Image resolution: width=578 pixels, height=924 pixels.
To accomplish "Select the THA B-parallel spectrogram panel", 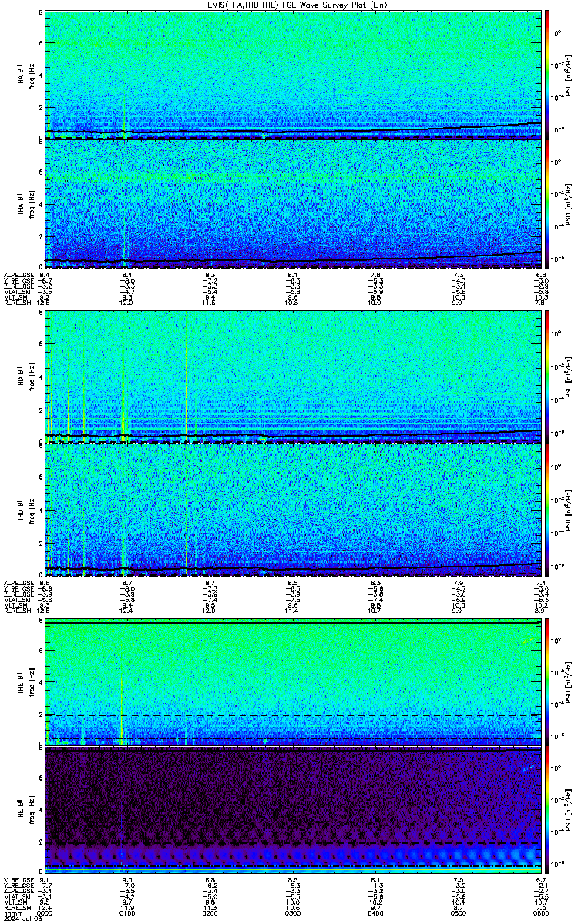I will 293,204.
